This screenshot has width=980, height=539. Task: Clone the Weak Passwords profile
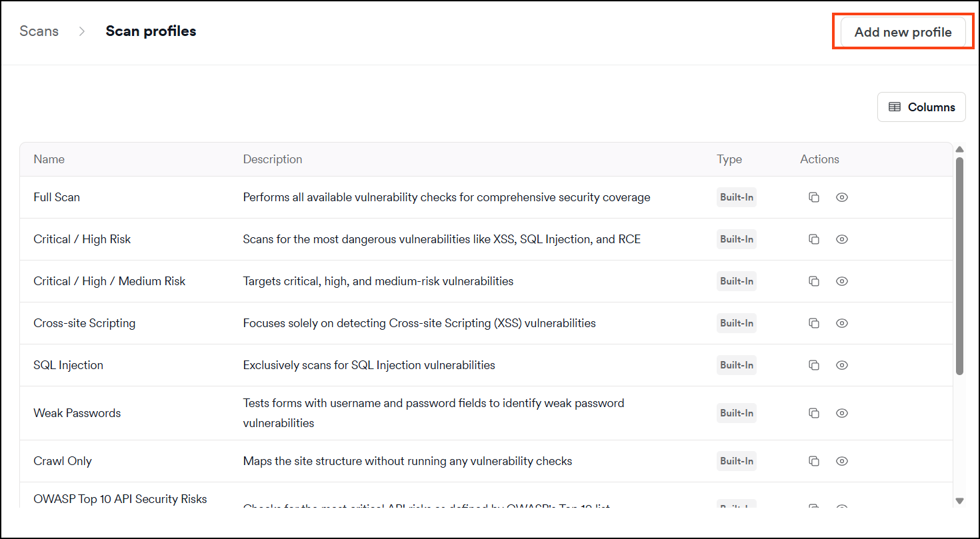coord(813,413)
